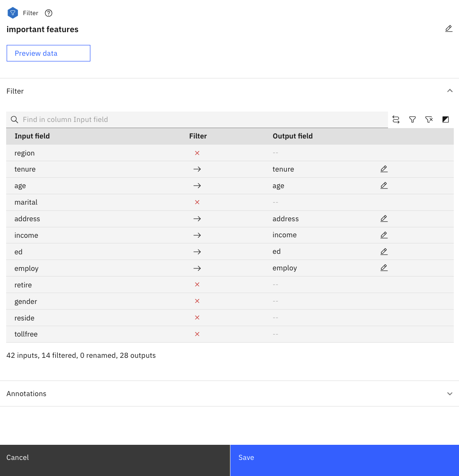Click the Preview data button
Screen dimensions: 459x476
pyautogui.click(x=48, y=53)
